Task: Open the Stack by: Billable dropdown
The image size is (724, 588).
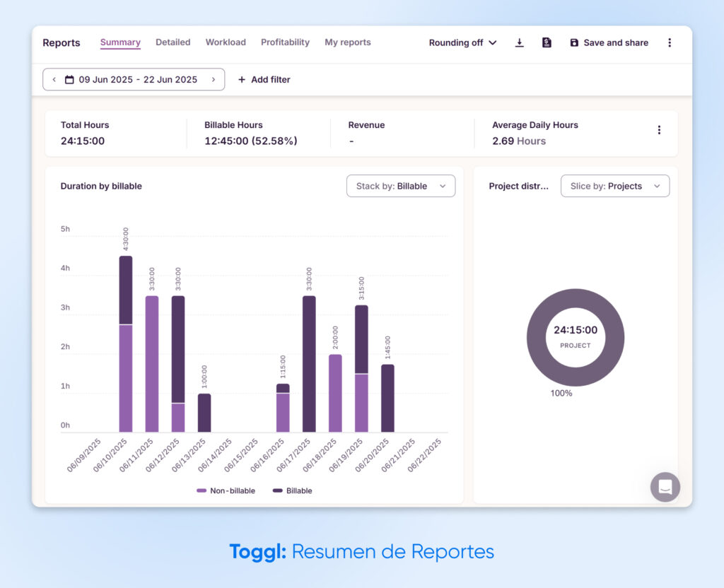Action: tap(401, 186)
